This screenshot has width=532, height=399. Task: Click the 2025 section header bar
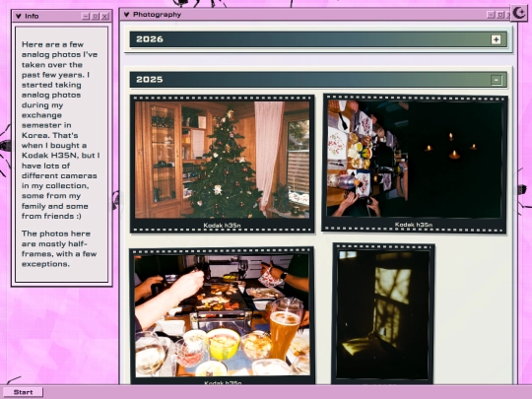[x=318, y=80]
